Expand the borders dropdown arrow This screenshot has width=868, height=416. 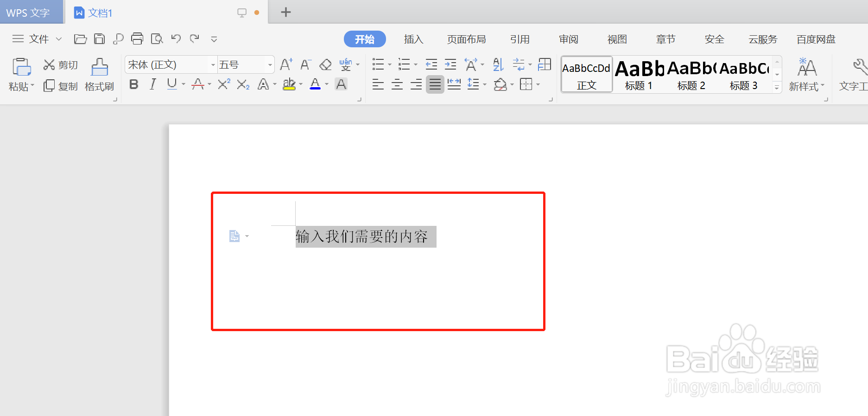538,84
